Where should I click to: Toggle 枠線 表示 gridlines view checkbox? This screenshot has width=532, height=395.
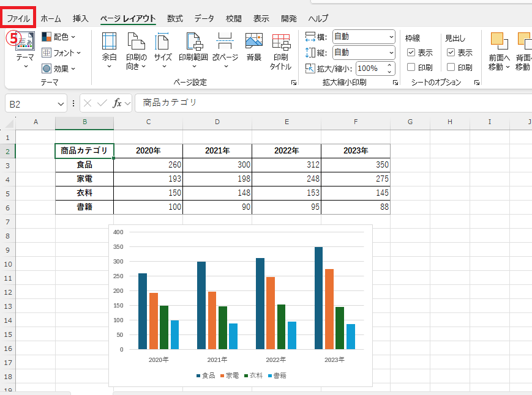(411, 53)
